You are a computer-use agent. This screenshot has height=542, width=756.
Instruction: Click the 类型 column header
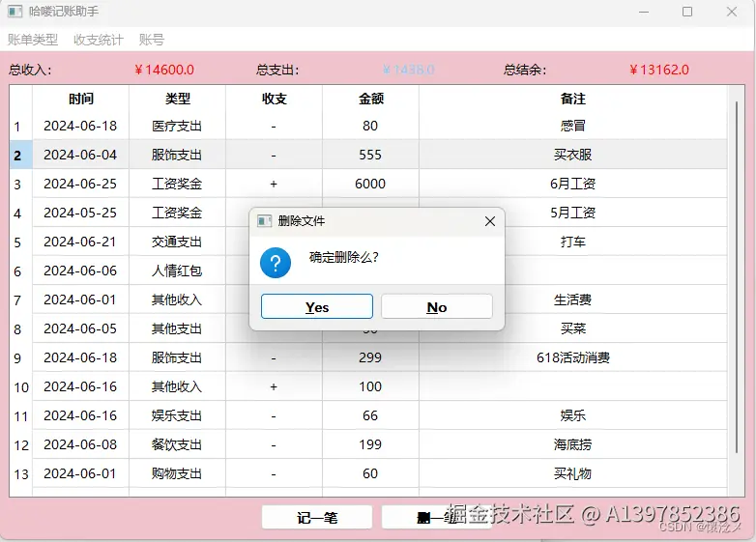pyautogui.click(x=178, y=99)
